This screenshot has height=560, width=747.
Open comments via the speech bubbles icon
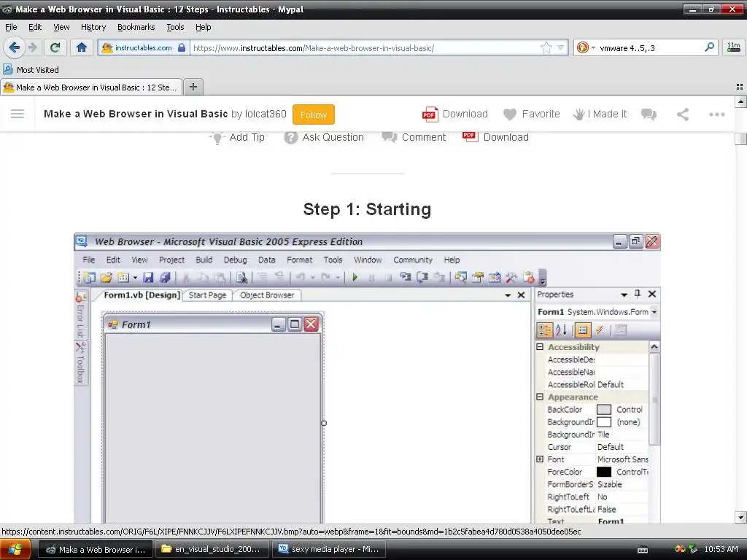point(649,114)
